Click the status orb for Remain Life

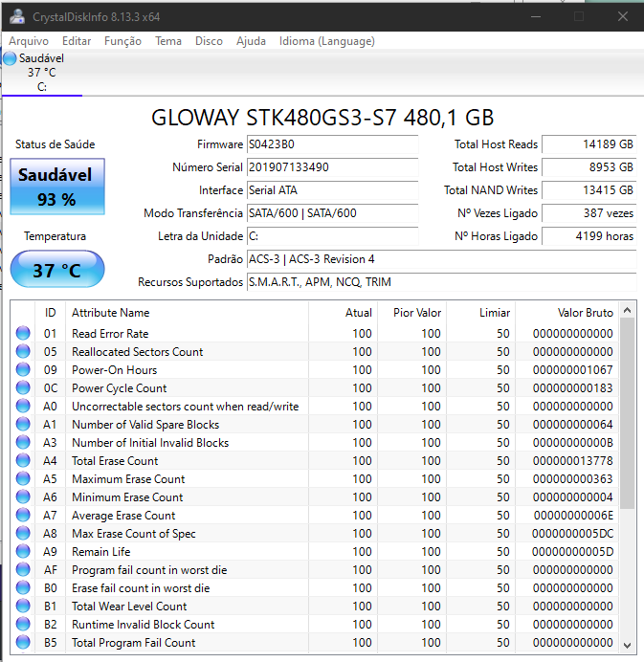coord(23,551)
